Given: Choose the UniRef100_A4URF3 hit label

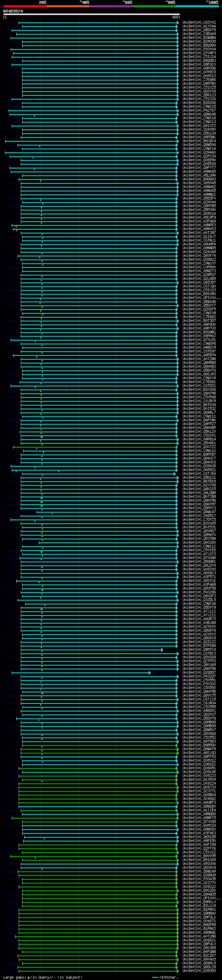Looking at the screenshot, I should click(199, 803).
